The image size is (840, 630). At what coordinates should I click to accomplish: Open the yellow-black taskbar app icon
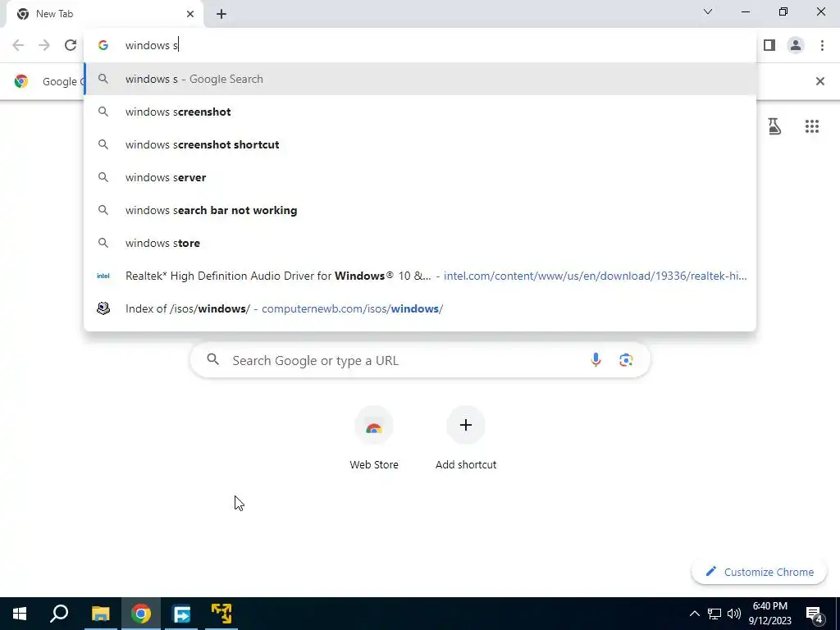[221, 614]
